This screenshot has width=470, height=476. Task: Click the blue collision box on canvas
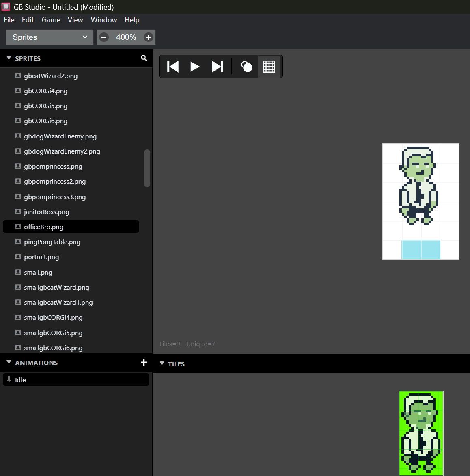[421, 250]
